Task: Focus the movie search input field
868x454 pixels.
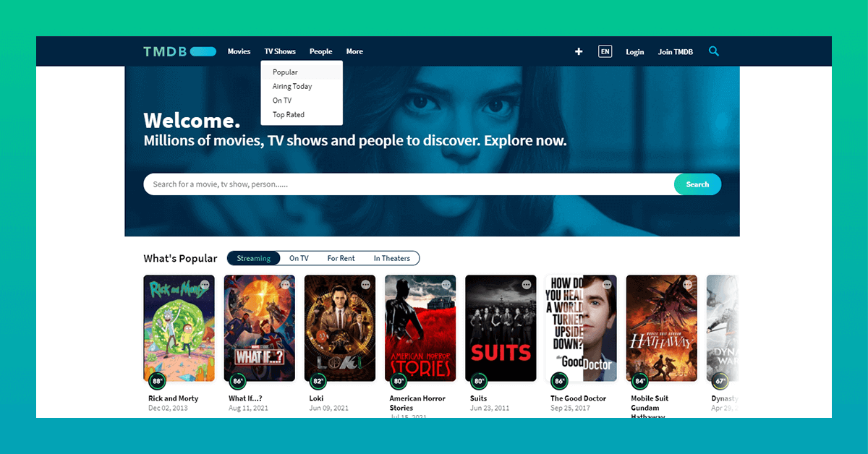Action: (409, 184)
